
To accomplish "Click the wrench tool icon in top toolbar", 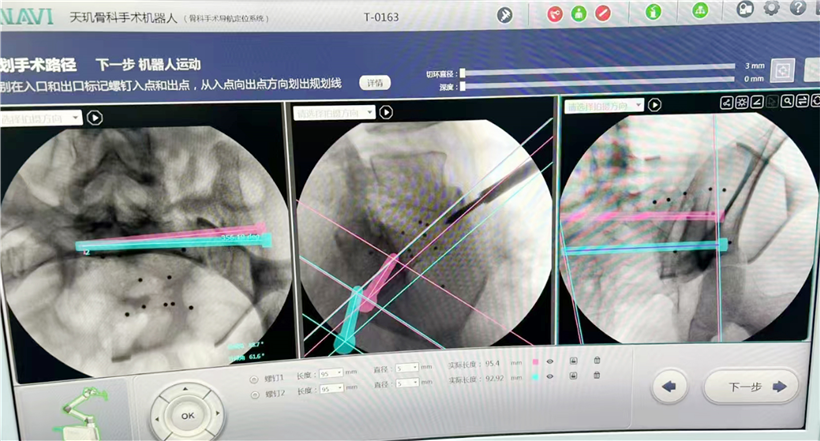I will (507, 13).
